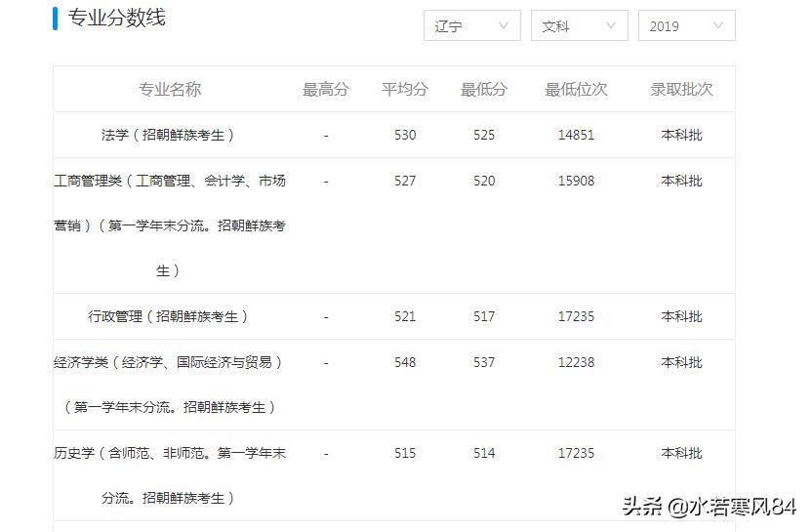Click average score 548
Viewport: 812px width, 532px height.
[x=405, y=362]
